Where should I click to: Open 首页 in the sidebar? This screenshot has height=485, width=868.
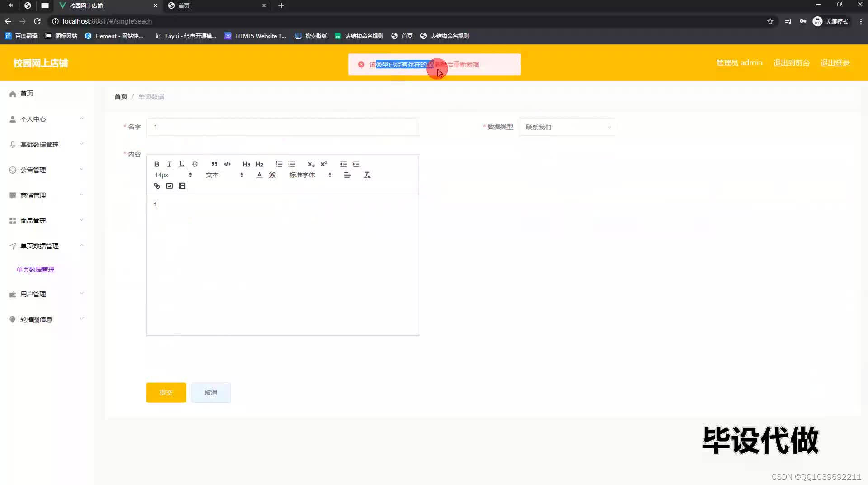47,94
